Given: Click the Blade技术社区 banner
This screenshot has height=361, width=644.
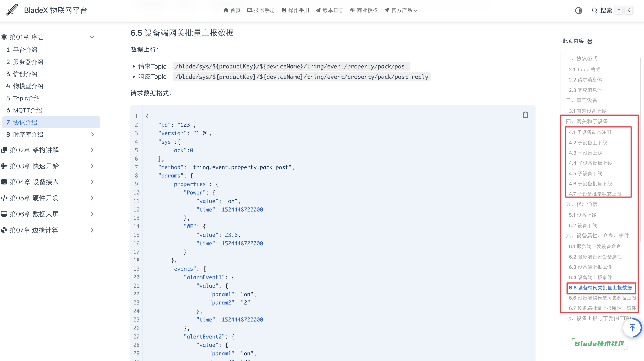Looking at the screenshot, I should 599,343.
